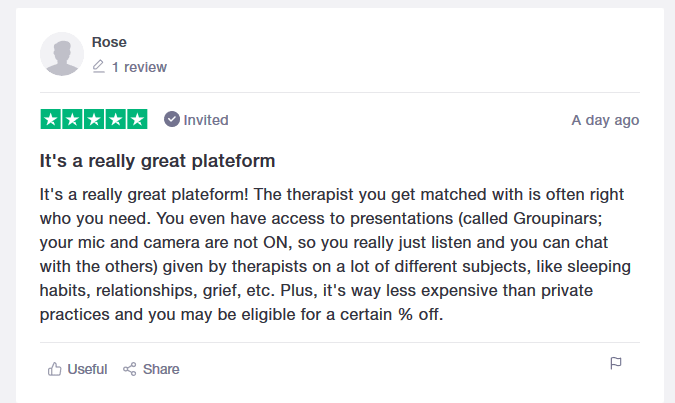Image resolution: width=675 pixels, height=403 pixels.
Task: Flag this review using the flag icon
Action: pos(616,363)
